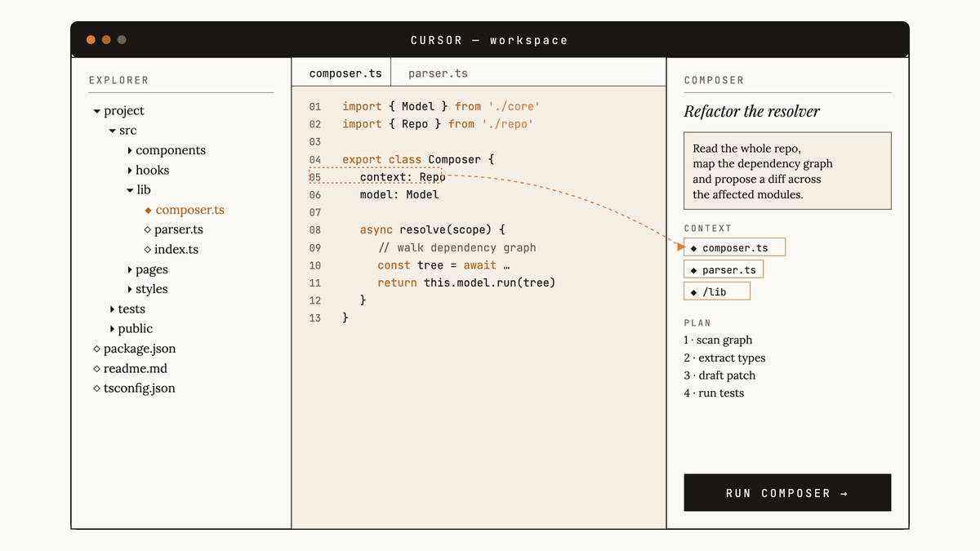Click the diamond icon in parser.ts context chip

click(693, 269)
